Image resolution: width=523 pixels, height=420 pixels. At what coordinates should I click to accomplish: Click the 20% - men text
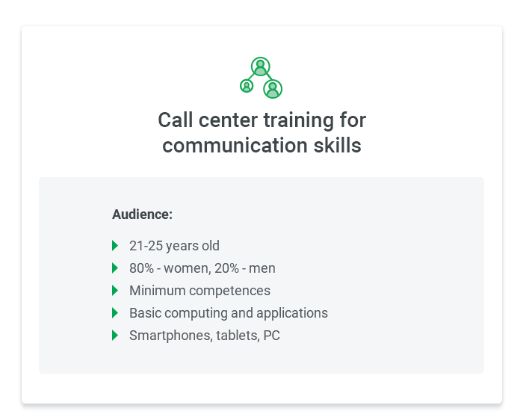[x=245, y=268]
